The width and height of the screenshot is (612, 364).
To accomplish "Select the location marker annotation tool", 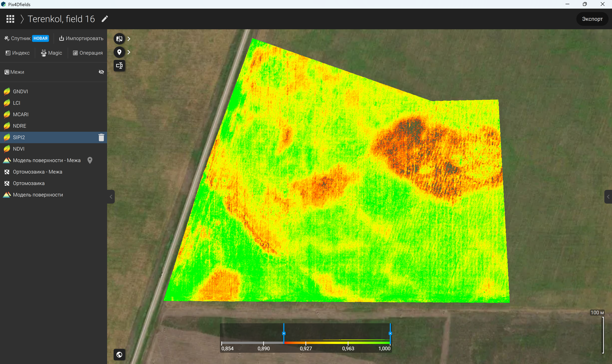I will 119,52.
